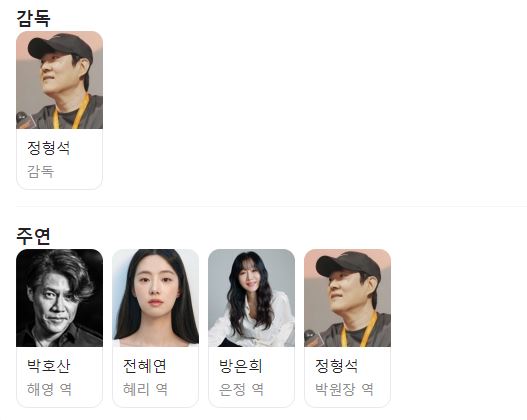
Task: Open 정형석's photo in the 주연 row
Action: coord(348,298)
